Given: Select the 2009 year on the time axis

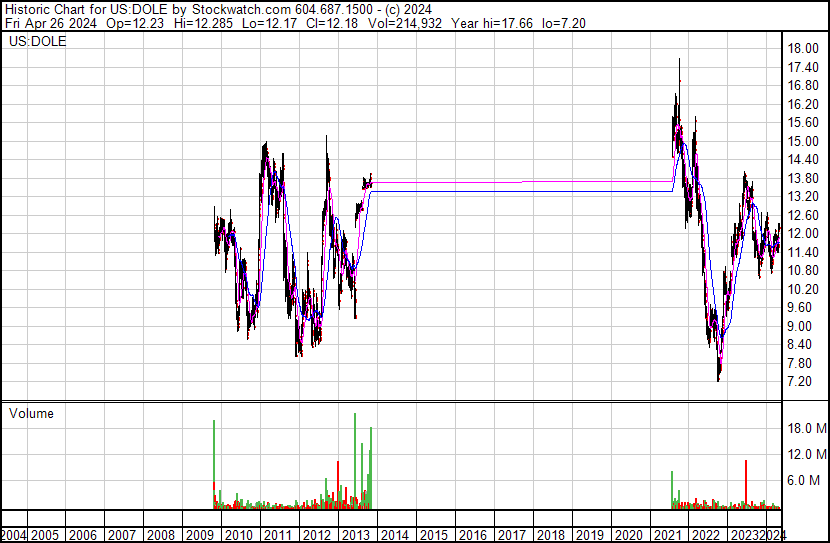Looking at the screenshot, I should 199,535.
